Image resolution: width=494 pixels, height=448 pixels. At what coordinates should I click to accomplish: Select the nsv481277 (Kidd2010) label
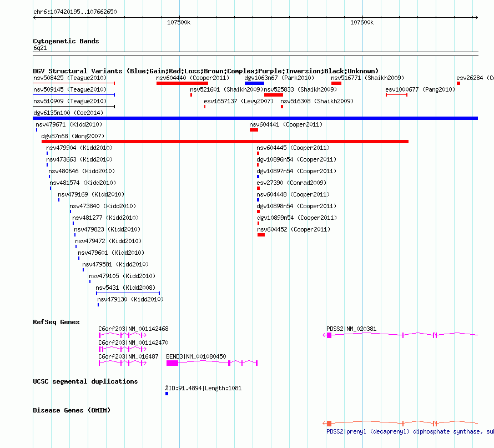[x=105, y=218]
